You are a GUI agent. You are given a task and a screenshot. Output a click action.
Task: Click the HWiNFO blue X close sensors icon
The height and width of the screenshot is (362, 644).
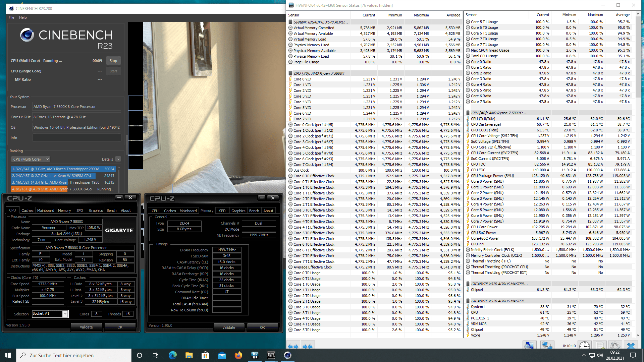(x=631, y=346)
